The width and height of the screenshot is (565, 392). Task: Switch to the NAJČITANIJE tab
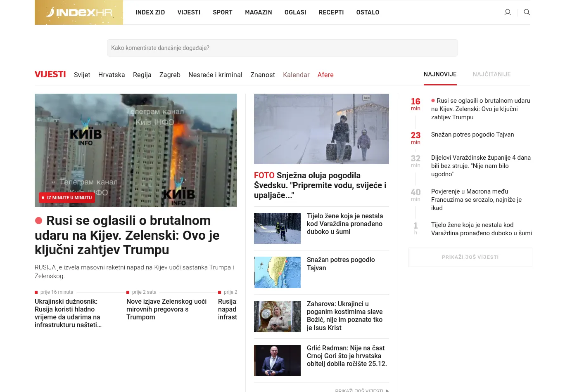491,74
